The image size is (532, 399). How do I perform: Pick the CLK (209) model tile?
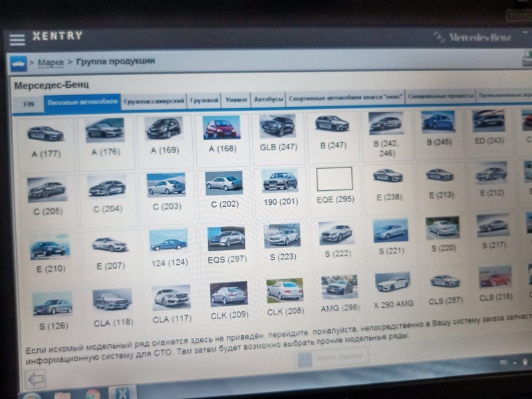[x=229, y=301]
